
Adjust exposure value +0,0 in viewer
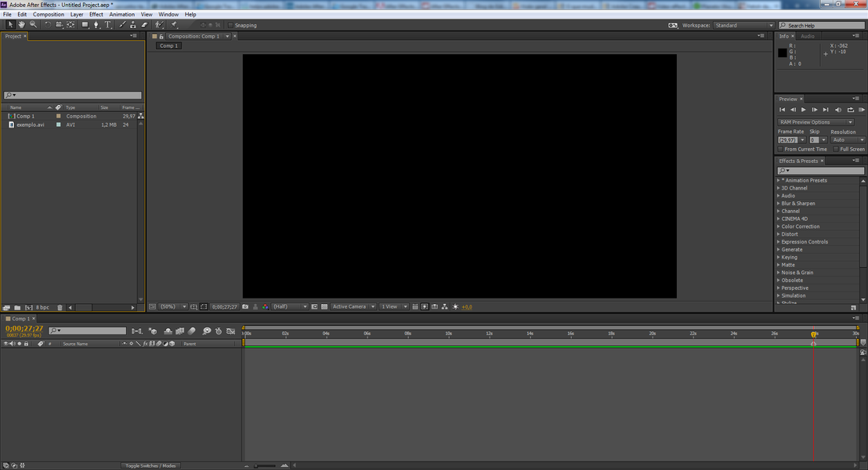pos(467,307)
